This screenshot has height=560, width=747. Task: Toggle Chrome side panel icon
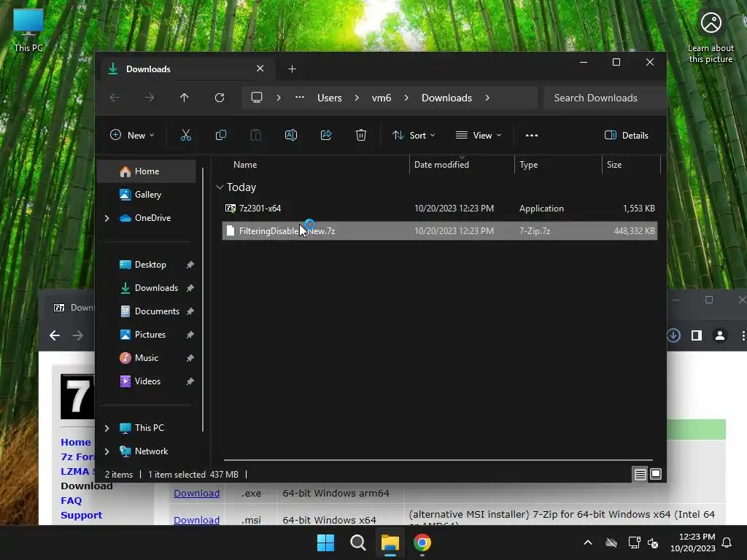tap(697, 335)
